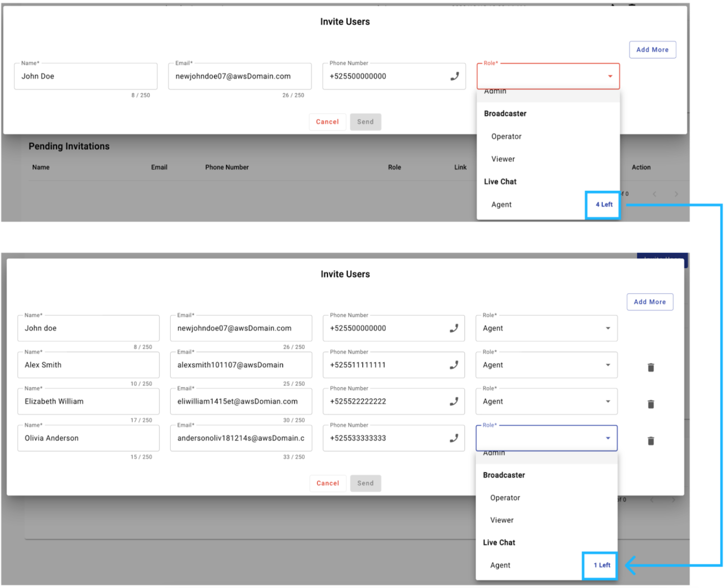
Task: Delete Alex Smith's row with trash icon
Action: (650, 368)
